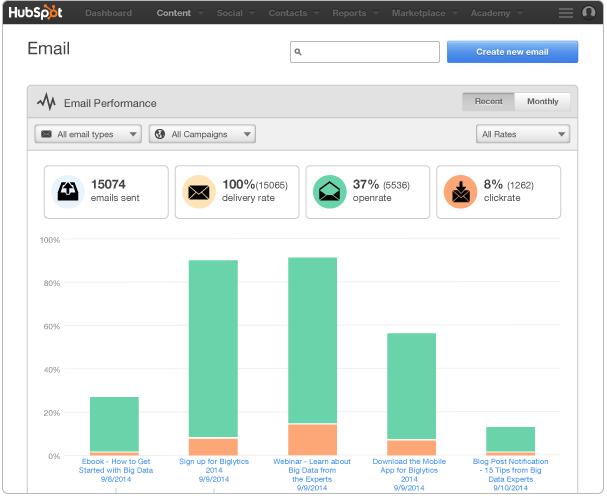Open the All Rates dropdown
This screenshot has height=498, width=607.
[523, 134]
